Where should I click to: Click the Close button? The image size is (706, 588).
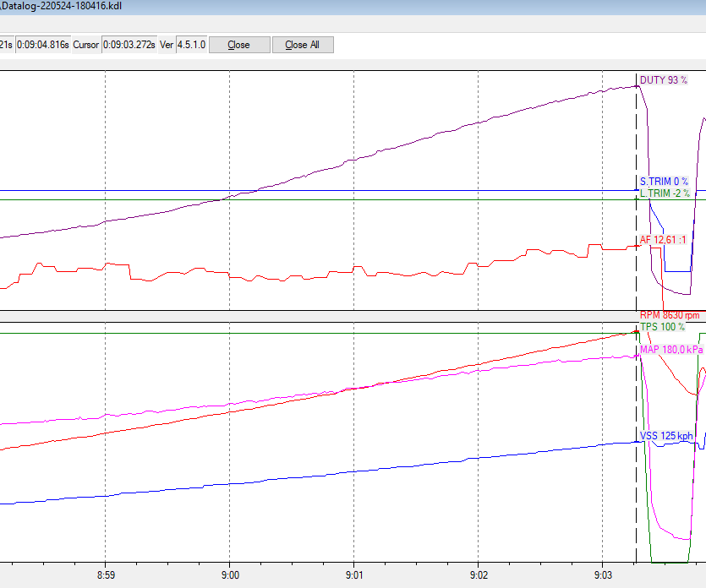239,45
